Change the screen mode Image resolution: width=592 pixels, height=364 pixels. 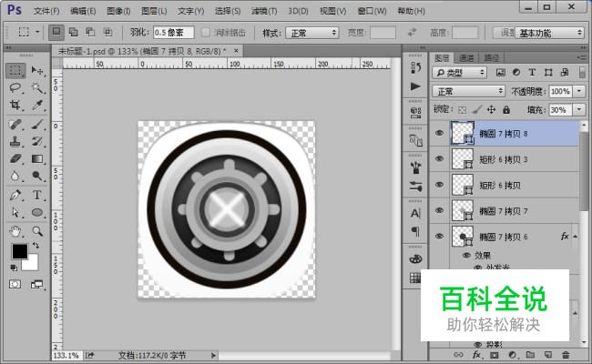(36, 285)
